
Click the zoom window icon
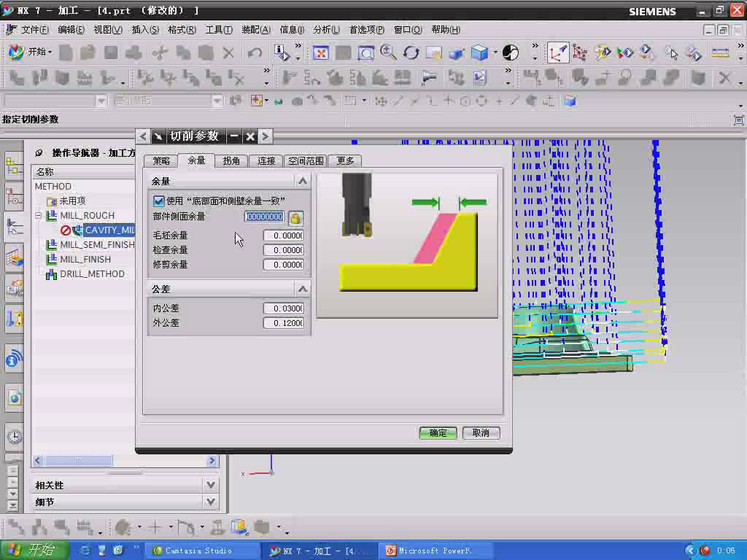pyautogui.click(x=365, y=52)
